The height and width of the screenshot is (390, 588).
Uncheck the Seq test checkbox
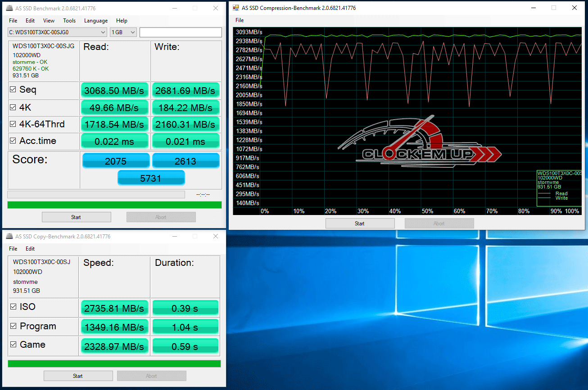[13, 90]
